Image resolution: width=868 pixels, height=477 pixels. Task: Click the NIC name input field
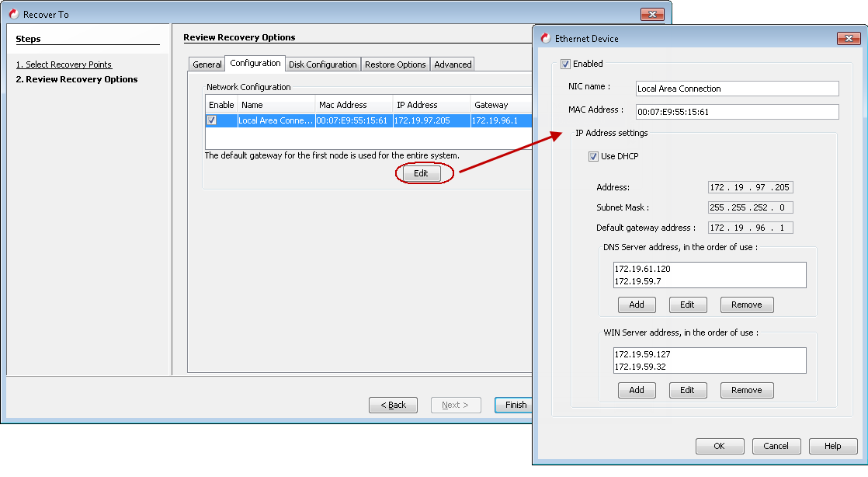pos(736,89)
